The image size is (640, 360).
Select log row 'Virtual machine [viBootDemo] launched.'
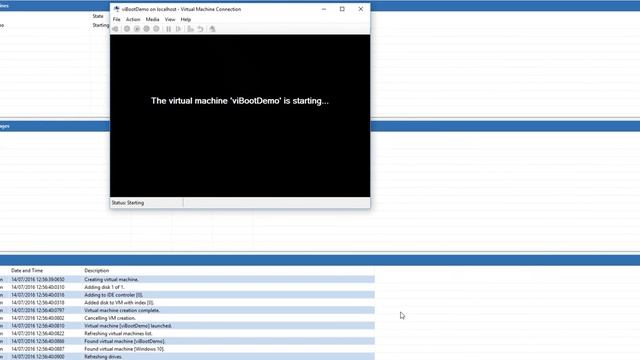187,326
